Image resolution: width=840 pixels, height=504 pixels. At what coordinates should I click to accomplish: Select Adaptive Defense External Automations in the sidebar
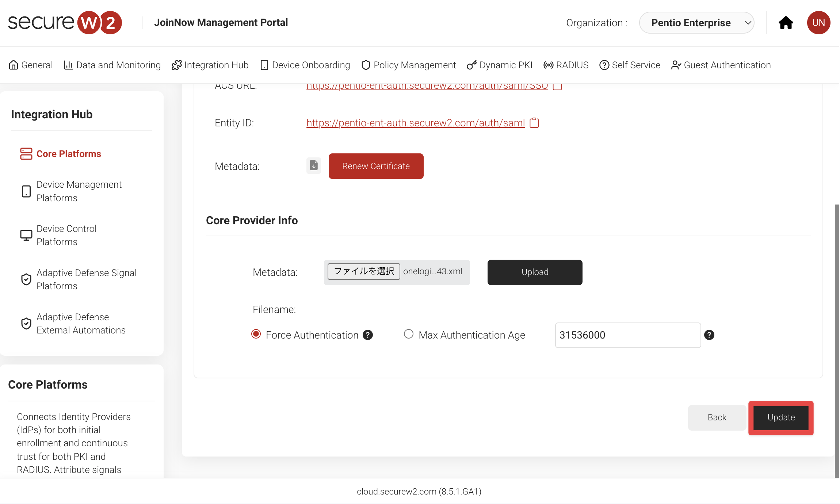[81, 324]
